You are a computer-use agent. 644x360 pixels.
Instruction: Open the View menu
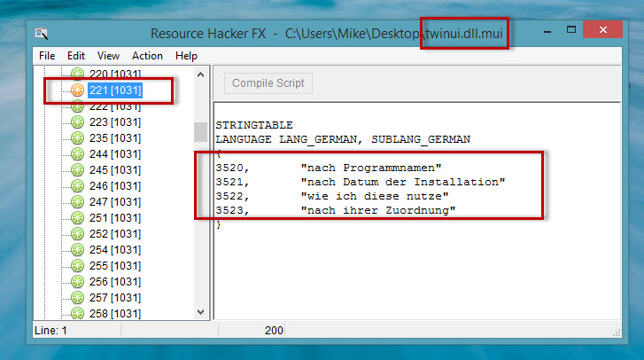pyautogui.click(x=108, y=56)
